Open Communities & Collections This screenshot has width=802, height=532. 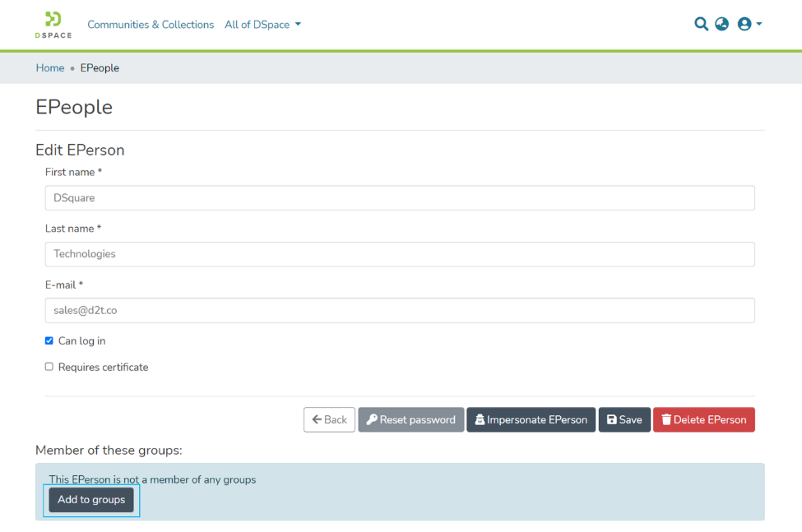click(151, 25)
